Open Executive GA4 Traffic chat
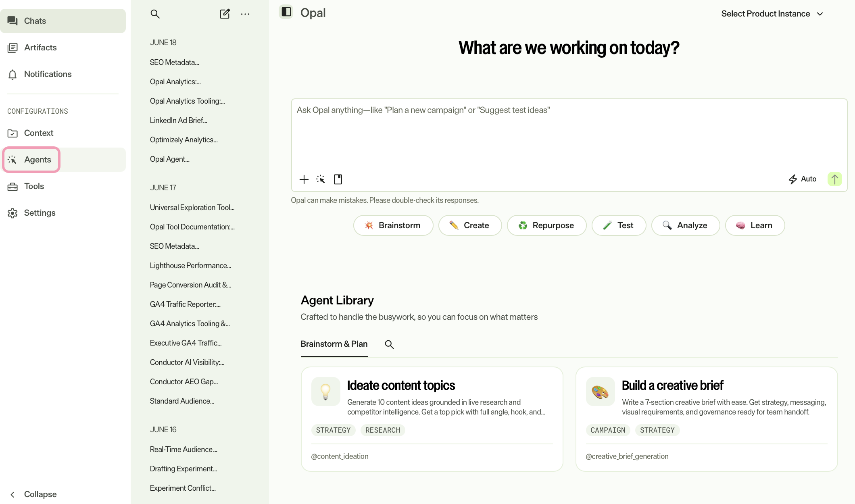The image size is (855, 504). [x=186, y=343]
